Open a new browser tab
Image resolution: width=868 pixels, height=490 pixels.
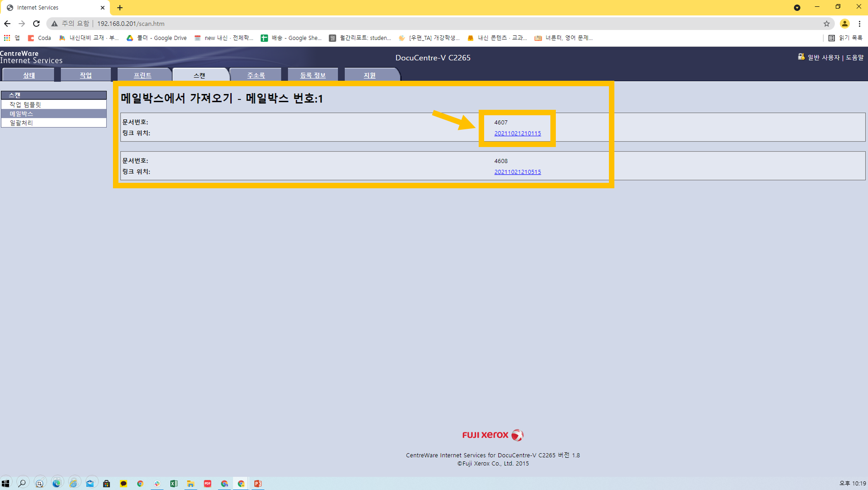(x=120, y=8)
